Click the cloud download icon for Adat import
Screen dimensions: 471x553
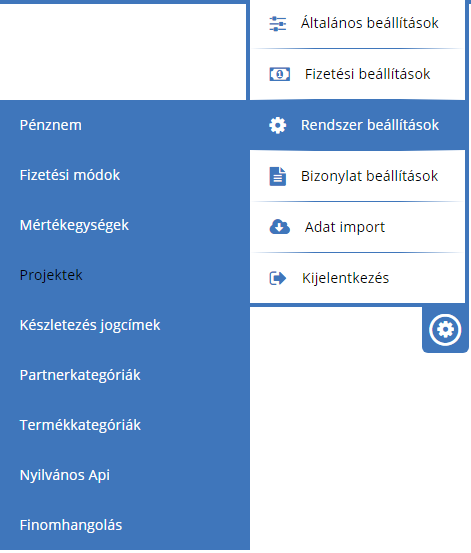[x=279, y=227]
